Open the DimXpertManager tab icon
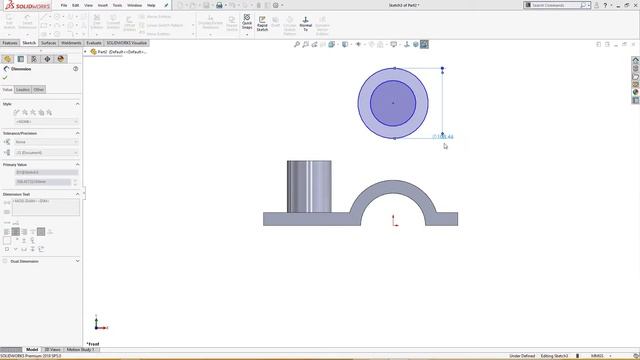The width and height of the screenshot is (640, 360). [x=47, y=59]
